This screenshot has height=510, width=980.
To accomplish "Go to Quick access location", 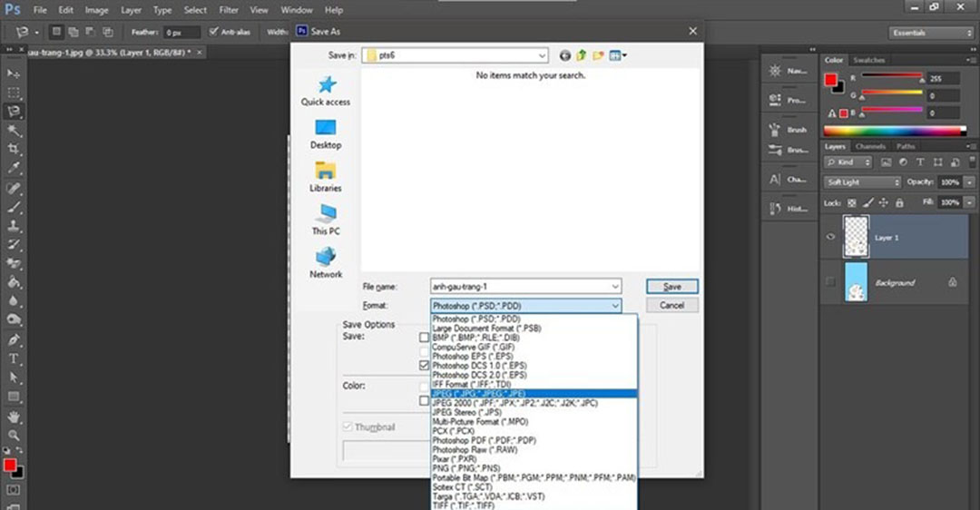I will coord(326,91).
